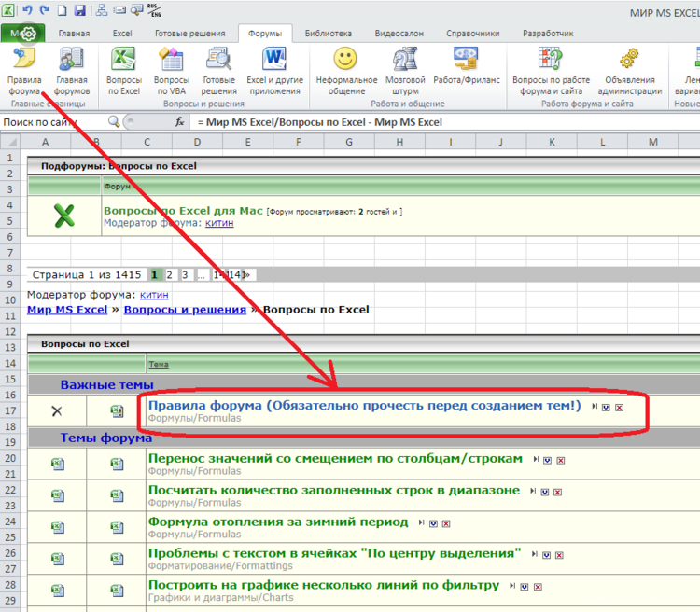
Task: Click the save floppy disk icon
Action: 80,10
